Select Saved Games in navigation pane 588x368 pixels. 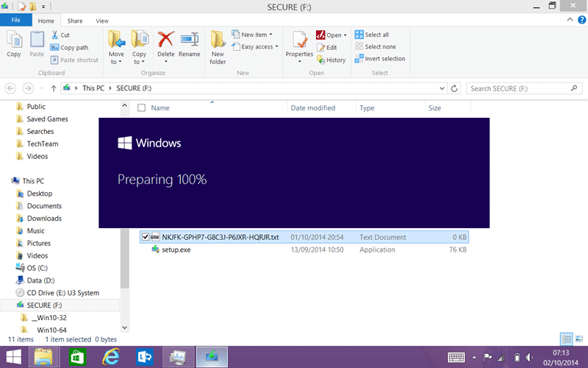[47, 119]
